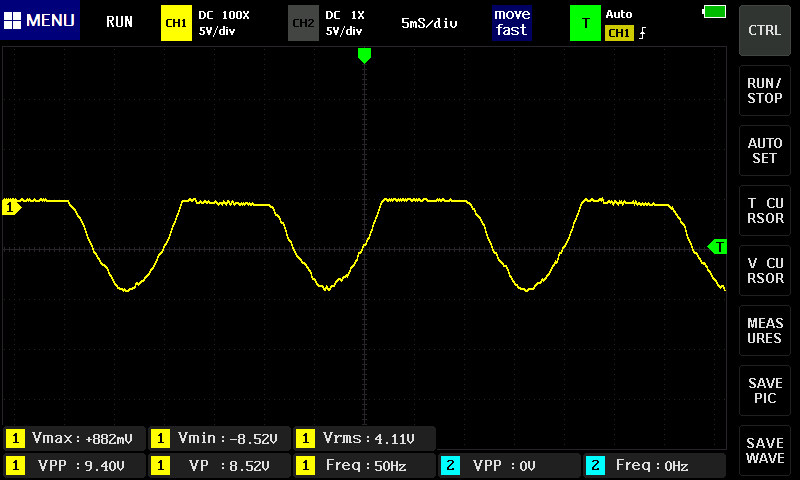This screenshot has width=800, height=480.
Task: Click the green trigger T icon
Action: coord(585,22)
